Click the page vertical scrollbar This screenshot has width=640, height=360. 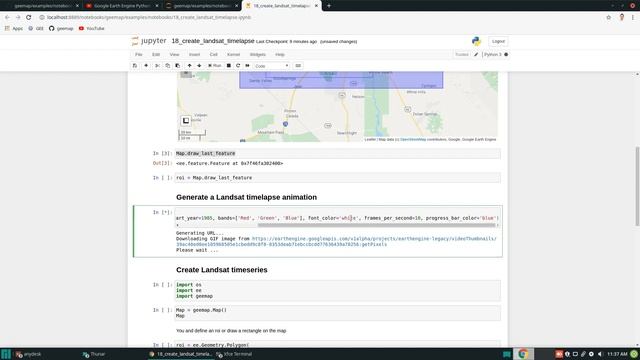[x=637, y=186]
